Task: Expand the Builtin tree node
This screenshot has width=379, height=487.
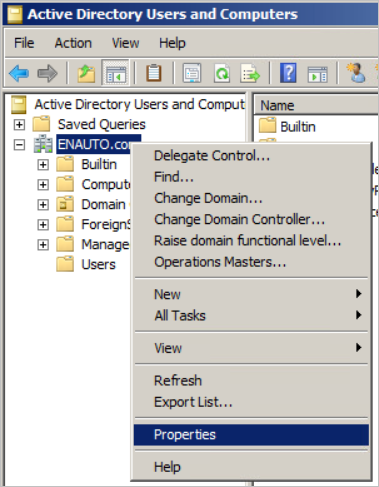Action: [x=43, y=164]
